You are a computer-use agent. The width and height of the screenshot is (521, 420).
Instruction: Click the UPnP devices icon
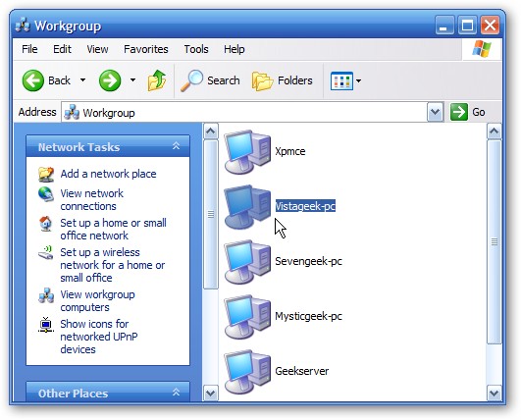[x=46, y=325]
